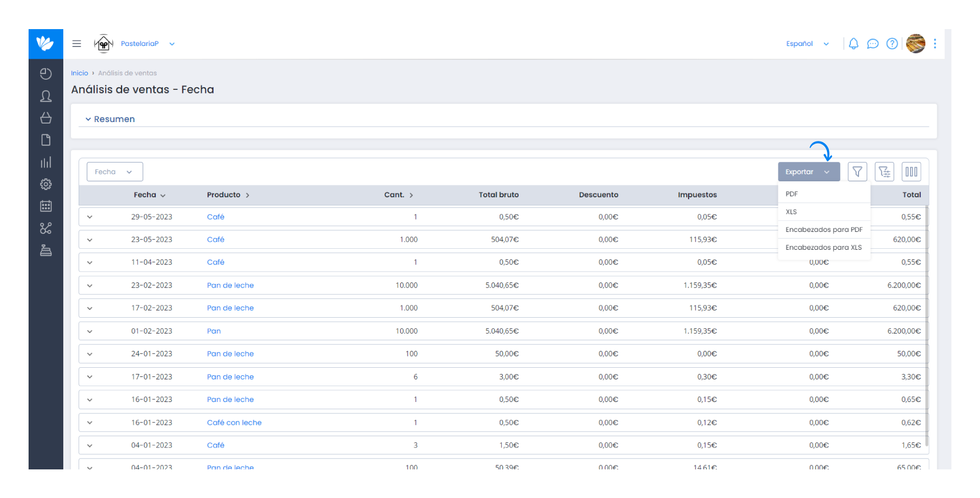Select Encabezados para PDF

tap(824, 230)
